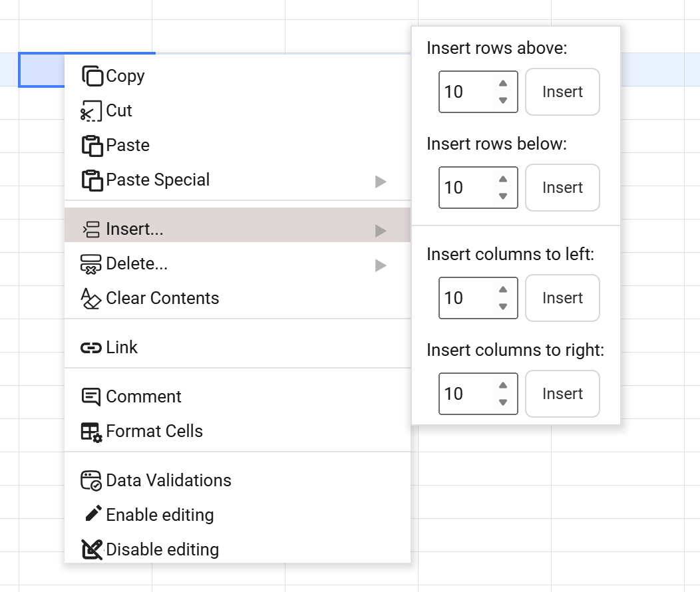Click the Paste clipboard icon

[x=92, y=146]
